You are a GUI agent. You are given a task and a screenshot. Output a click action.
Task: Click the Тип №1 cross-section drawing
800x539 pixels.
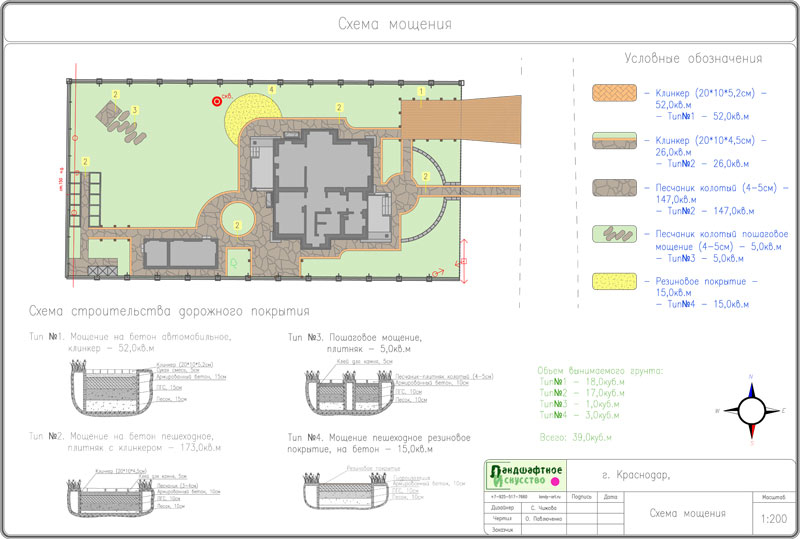pyautogui.click(x=112, y=388)
